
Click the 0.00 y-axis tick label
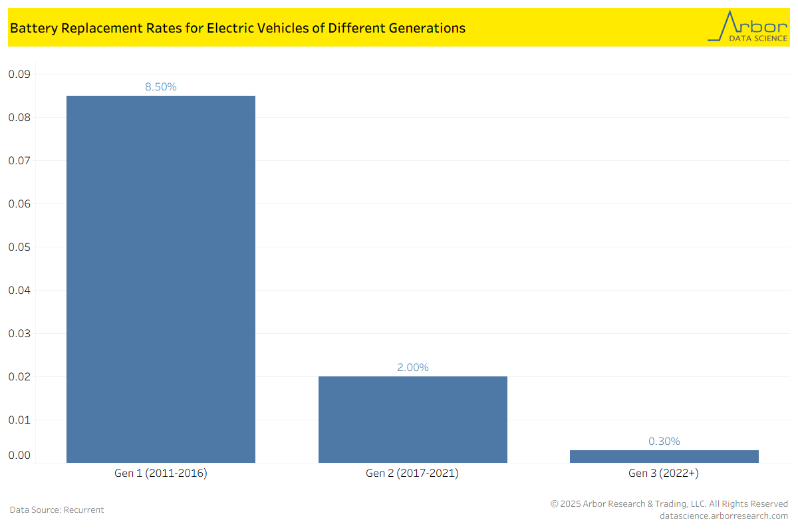[x=19, y=456]
